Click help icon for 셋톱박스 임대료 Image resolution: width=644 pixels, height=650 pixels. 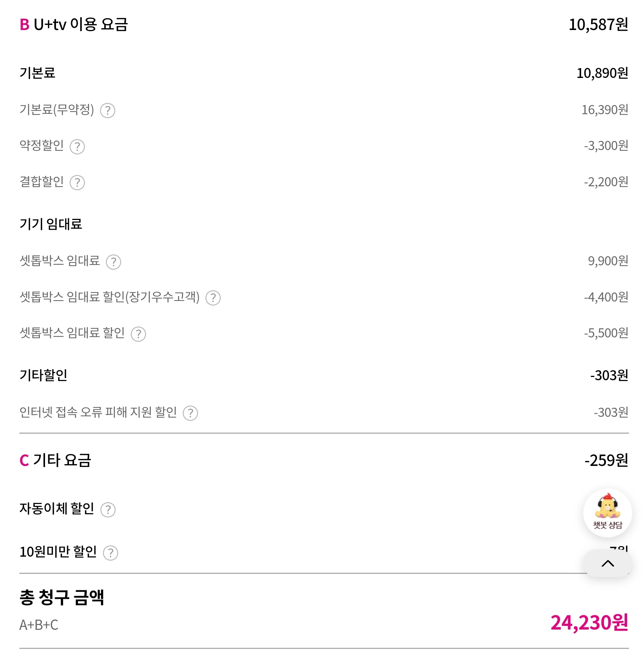pyautogui.click(x=113, y=262)
